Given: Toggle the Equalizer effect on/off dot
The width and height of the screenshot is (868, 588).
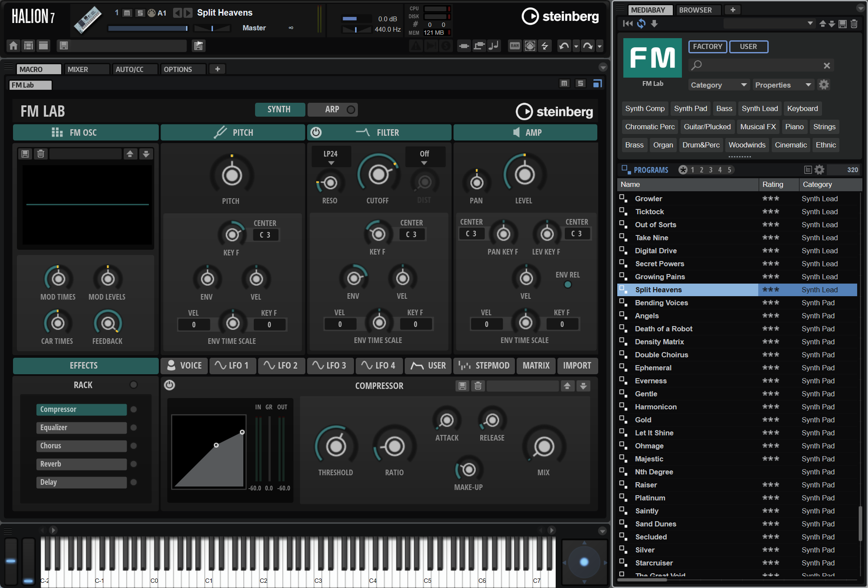Looking at the screenshot, I should 134,428.
